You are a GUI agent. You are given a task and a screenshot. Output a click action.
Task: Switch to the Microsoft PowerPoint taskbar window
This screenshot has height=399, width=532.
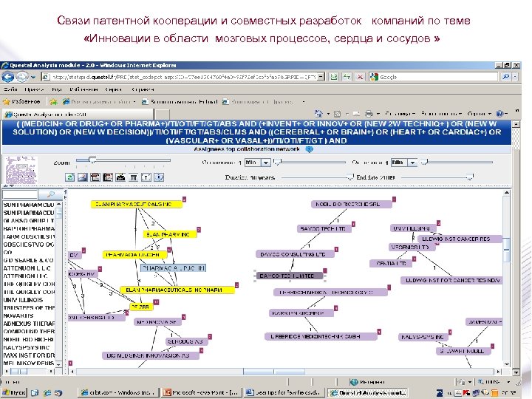coord(201,392)
